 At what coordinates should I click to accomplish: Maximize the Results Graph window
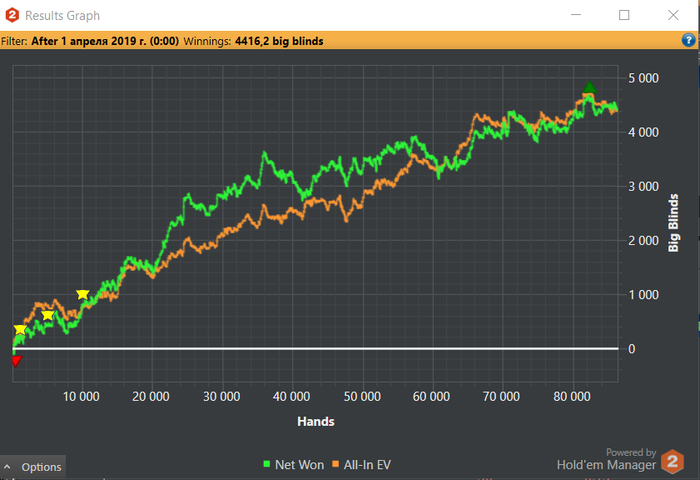click(624, 15)
